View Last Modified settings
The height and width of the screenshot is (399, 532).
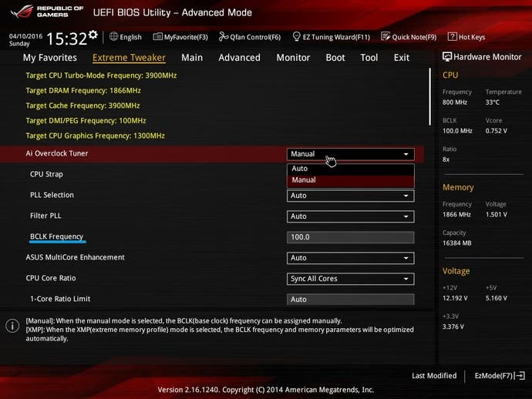[x=434, y=376]
